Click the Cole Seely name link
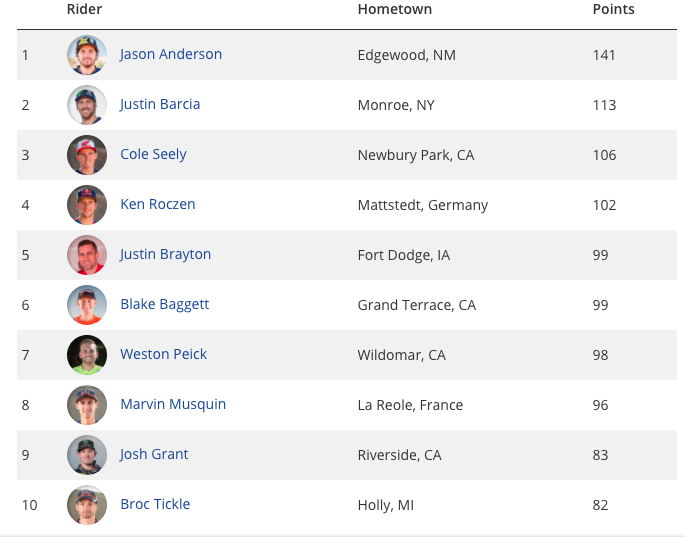Viewport: 686px width, 537px height. pyautogui.click(x=153, y=154)
